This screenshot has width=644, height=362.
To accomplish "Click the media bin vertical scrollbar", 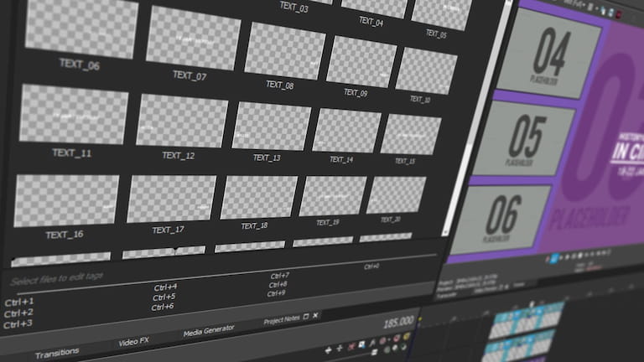I will pos(479,119).
